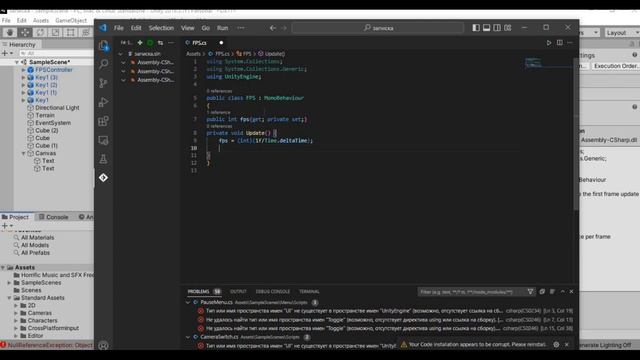Open the editor more actions menu
The width and height of the screenshot is (640, 360).
570,42
